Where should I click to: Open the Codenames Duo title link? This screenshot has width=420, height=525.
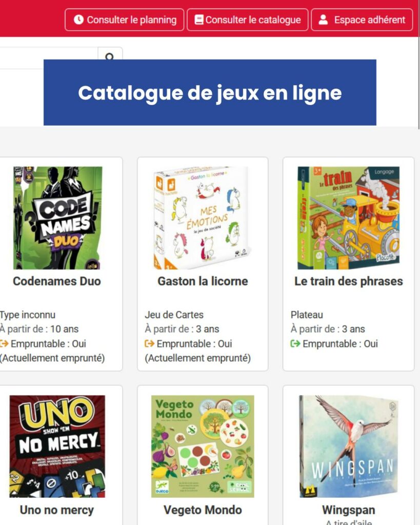[x=57, y=281]
